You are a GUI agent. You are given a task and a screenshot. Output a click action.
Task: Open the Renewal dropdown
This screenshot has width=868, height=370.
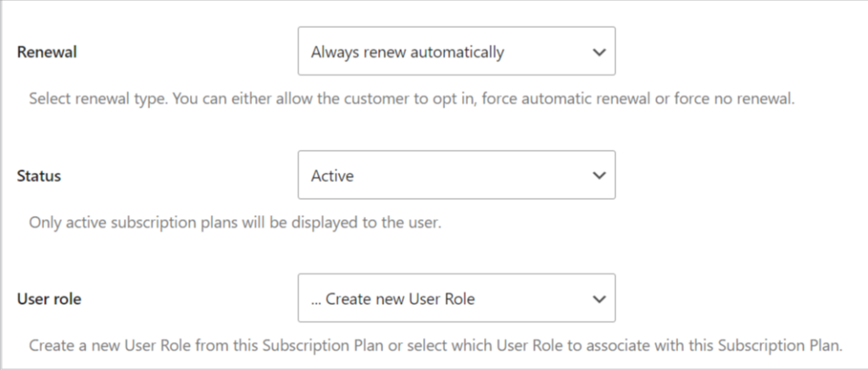456,52
